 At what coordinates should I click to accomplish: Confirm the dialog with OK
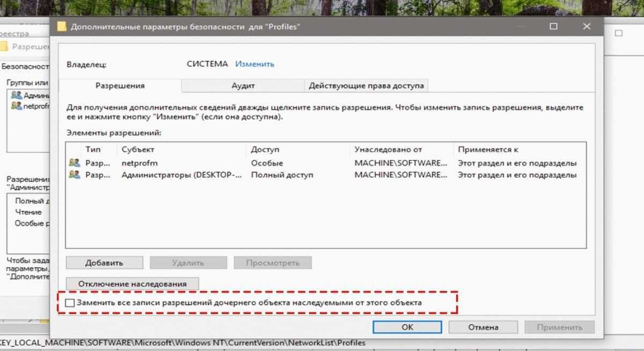point(407,327)
